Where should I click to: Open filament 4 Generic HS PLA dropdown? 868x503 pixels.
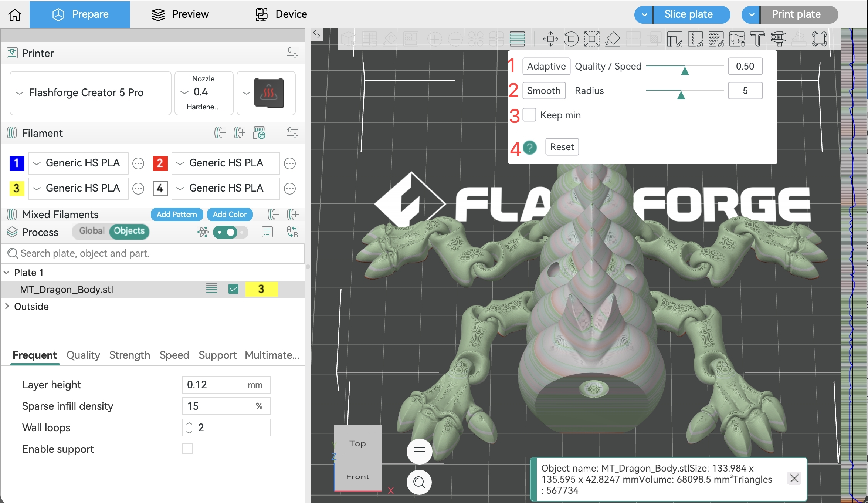pyautogui.click(x=226, y=188)
